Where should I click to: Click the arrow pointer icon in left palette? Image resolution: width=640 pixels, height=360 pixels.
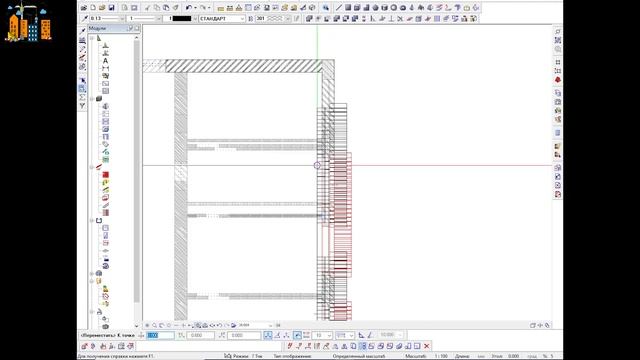coord(82,80)
